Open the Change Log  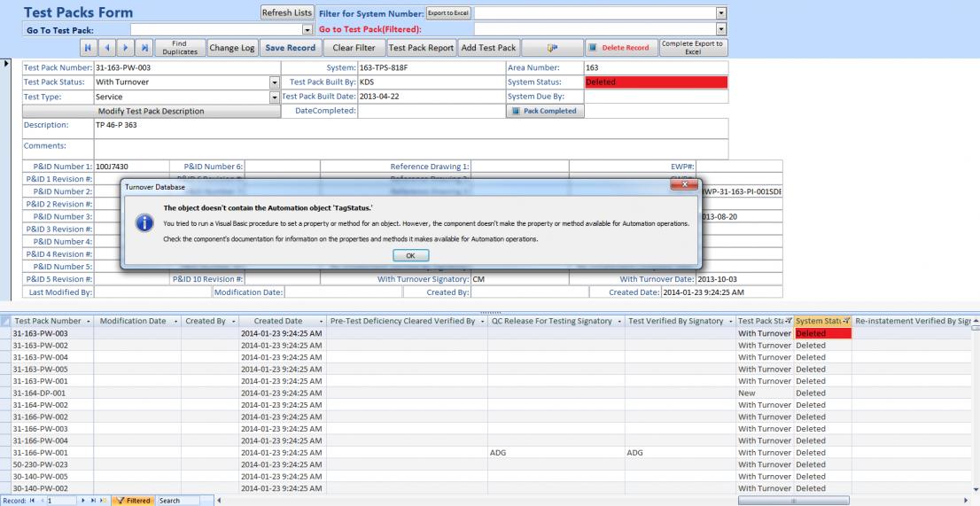pyautogui.click(x=232, y=48)
